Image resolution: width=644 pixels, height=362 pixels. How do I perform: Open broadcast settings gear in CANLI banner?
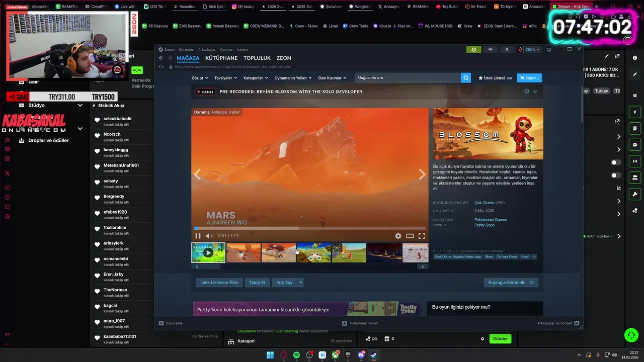coord(527,92)
